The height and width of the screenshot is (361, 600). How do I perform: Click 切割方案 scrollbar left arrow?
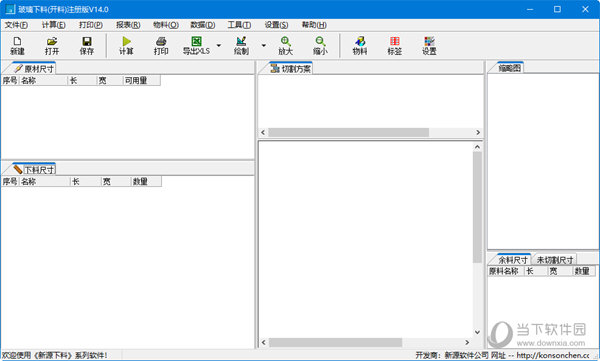263,132
